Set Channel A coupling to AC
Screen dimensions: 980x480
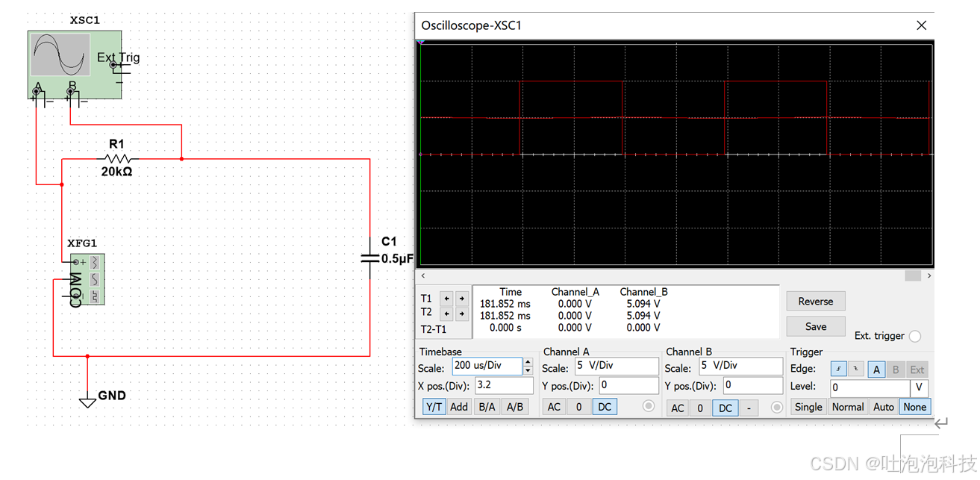click(554, 407)
